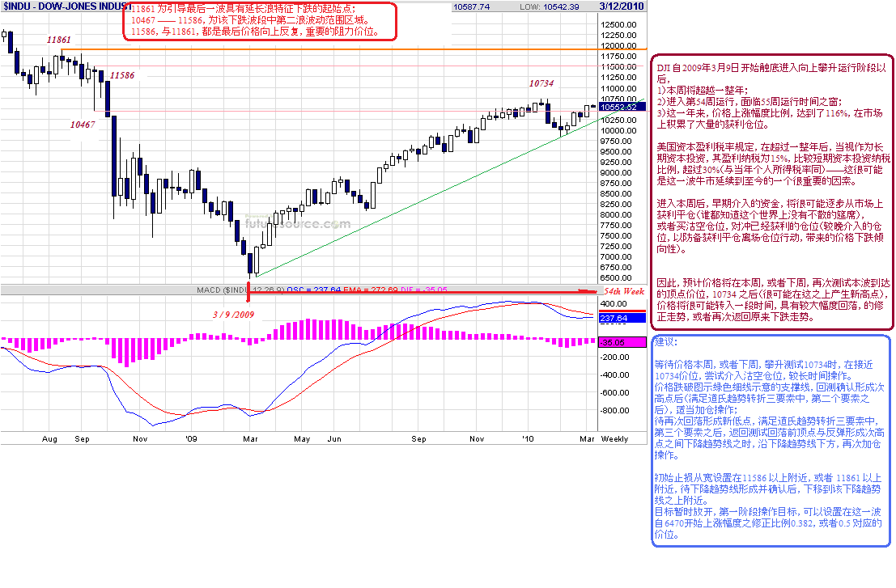Viewport: 896px width, 588px height.
Task: Click the MACD ($INDU indicator header label
Action: click(x=222, y=290)
